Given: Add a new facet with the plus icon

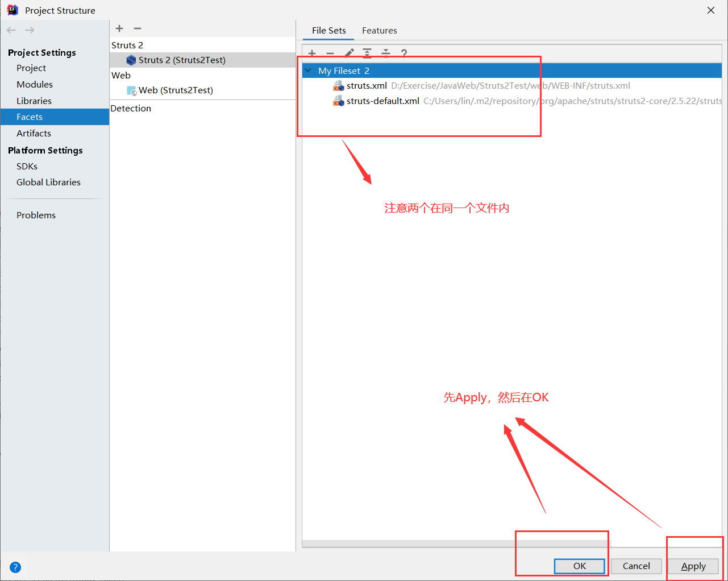Looking at the screenshot, I should pos(119,28).
